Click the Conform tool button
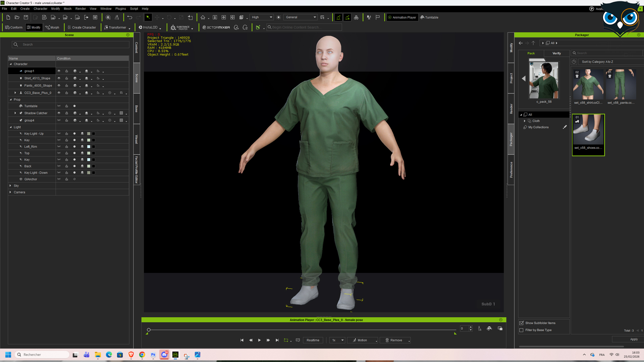 point(14,27)
